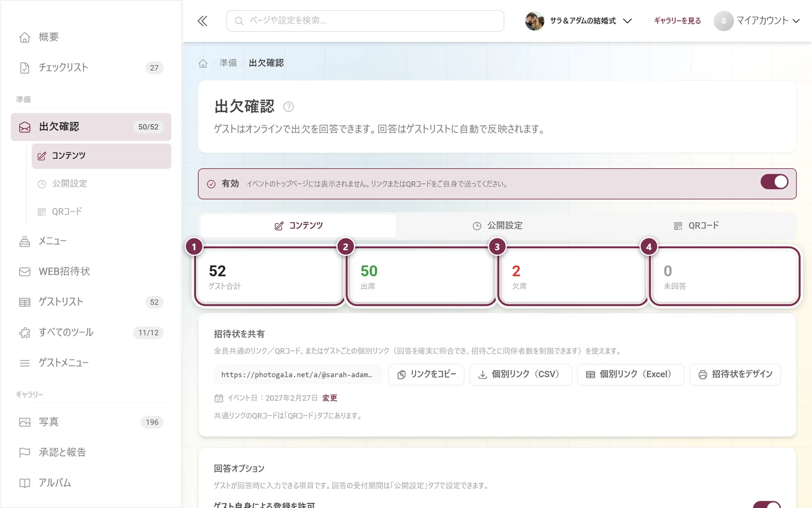This screenshot has height=508, width=812.
Task: Open すべてのツール in sidebar
Action: point(91,332)
